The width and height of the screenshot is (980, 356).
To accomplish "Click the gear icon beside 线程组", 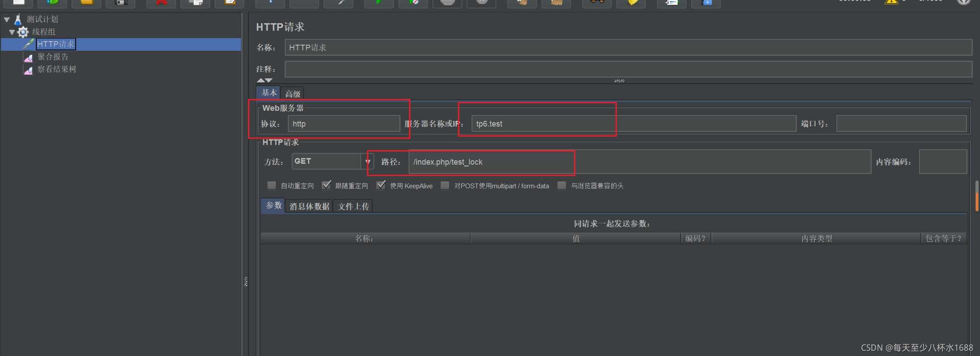I will click(23, 32).
